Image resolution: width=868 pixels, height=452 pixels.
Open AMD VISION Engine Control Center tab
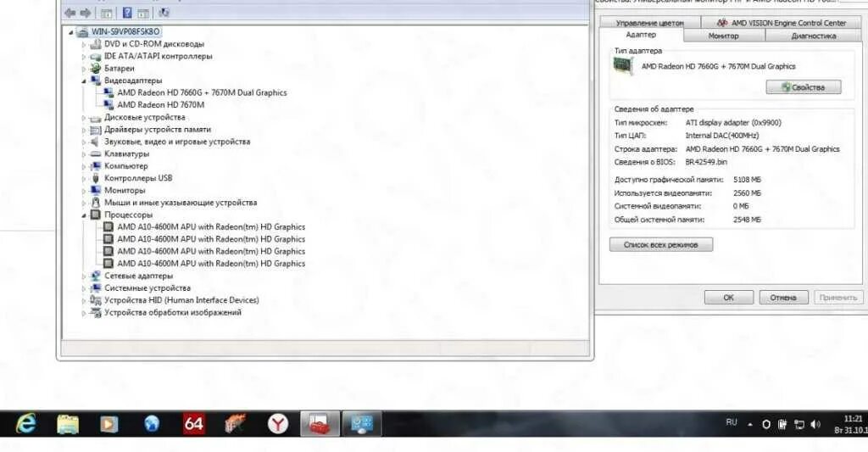[x=781, y=23]
